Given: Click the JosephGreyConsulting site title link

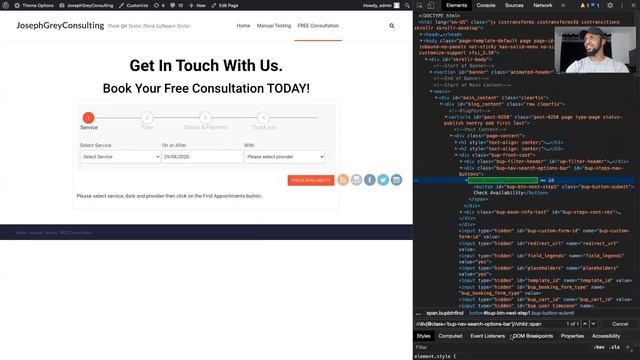Looking at the screenshot, I should pyautogui.click(x=60, y=25).
